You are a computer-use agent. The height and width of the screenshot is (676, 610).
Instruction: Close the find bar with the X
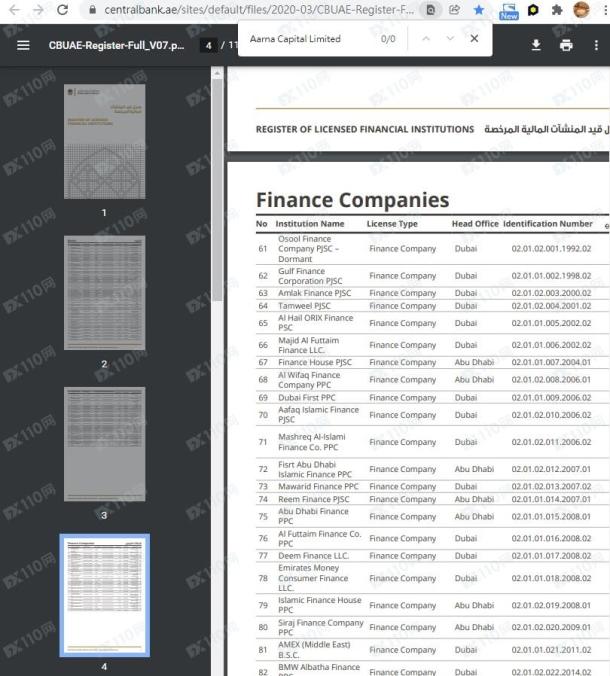tap(474, 39)
